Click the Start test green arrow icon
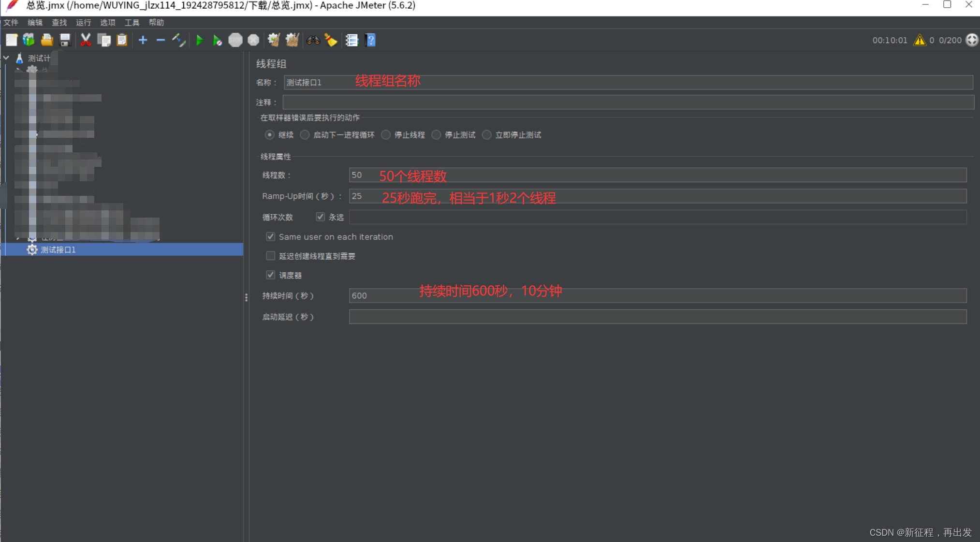 point(199,40)
